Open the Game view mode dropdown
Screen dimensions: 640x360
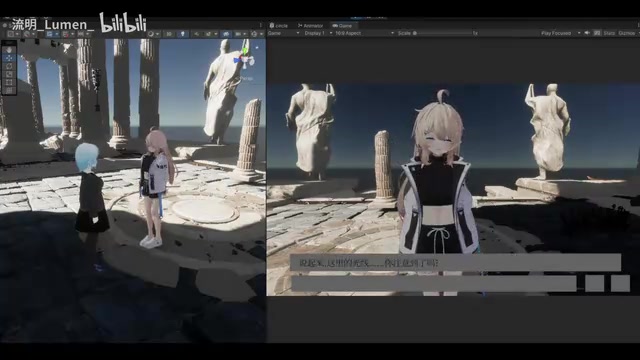click(283, 33)
